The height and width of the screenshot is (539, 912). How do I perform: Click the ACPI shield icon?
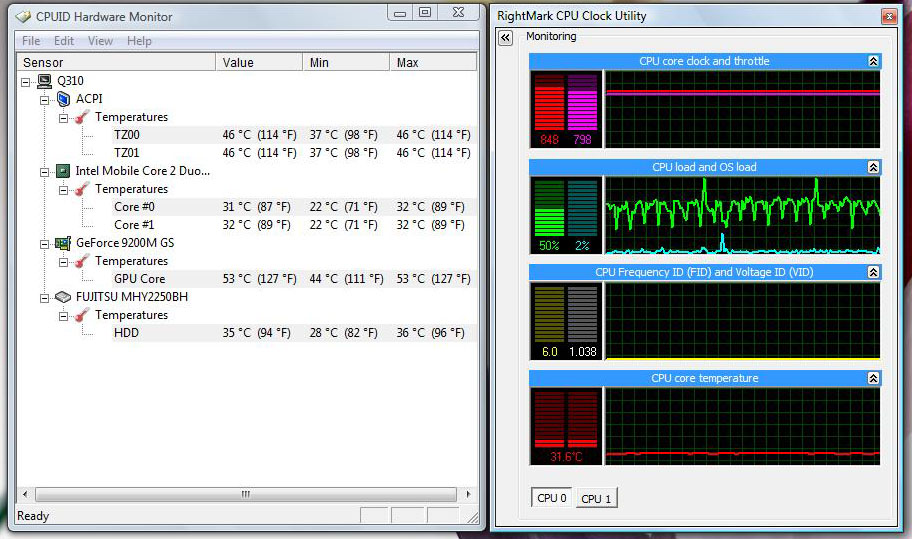click(63, 99)
